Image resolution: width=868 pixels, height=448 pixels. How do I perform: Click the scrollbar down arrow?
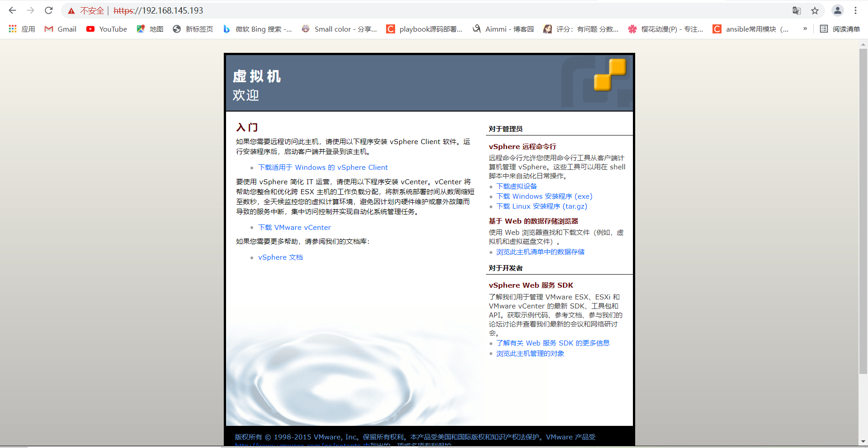coord(863,442)
